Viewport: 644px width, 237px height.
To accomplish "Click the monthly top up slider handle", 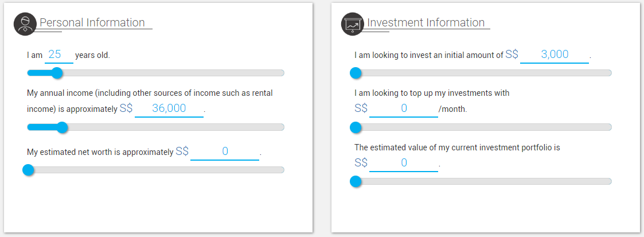I will 356,127.
